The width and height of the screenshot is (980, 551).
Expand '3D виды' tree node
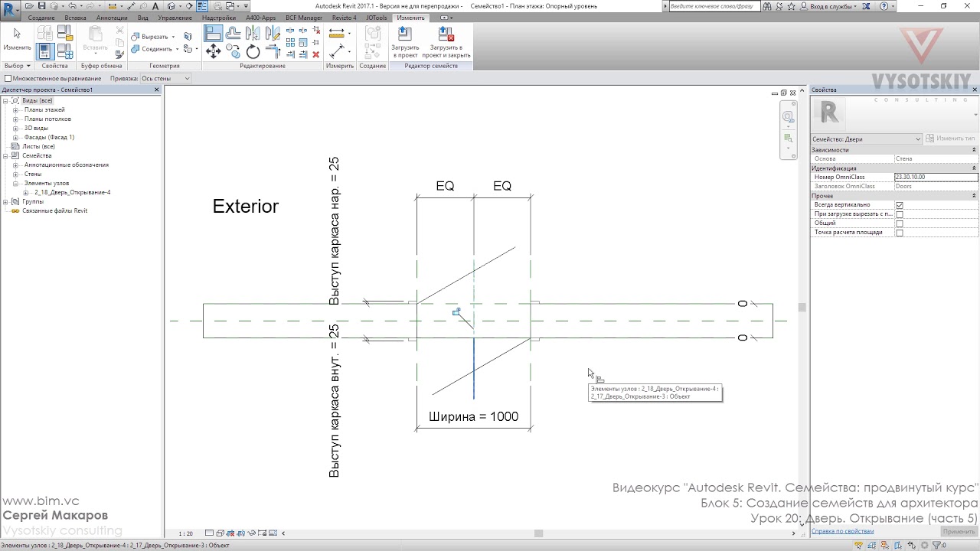click(15, 128)
